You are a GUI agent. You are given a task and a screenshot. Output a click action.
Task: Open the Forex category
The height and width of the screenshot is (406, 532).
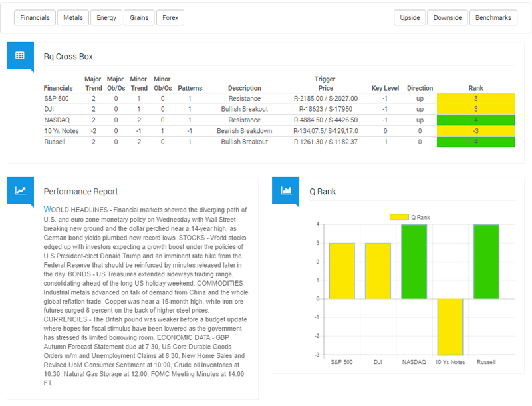point(170,18)
